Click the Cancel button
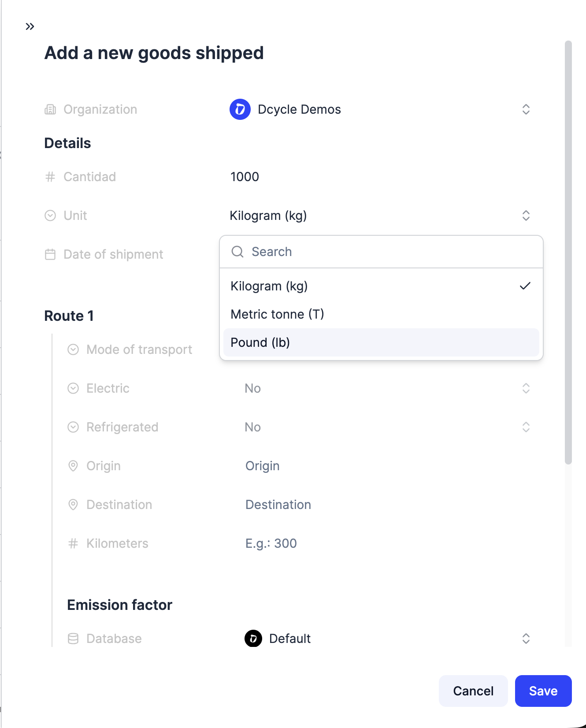The image size is (586, 728). coord(473,691)
